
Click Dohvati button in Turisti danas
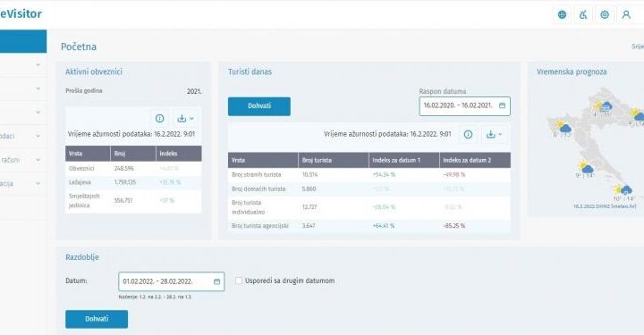[259, 106]
